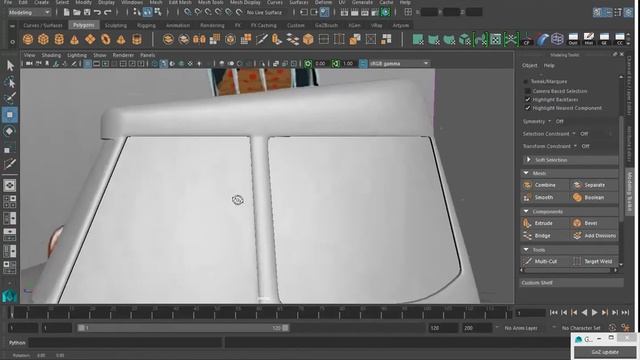Viewport: 640px width, 360px height.
Task: Open the Object menu in Modeling Toolkit
Action: coord(529,65)
